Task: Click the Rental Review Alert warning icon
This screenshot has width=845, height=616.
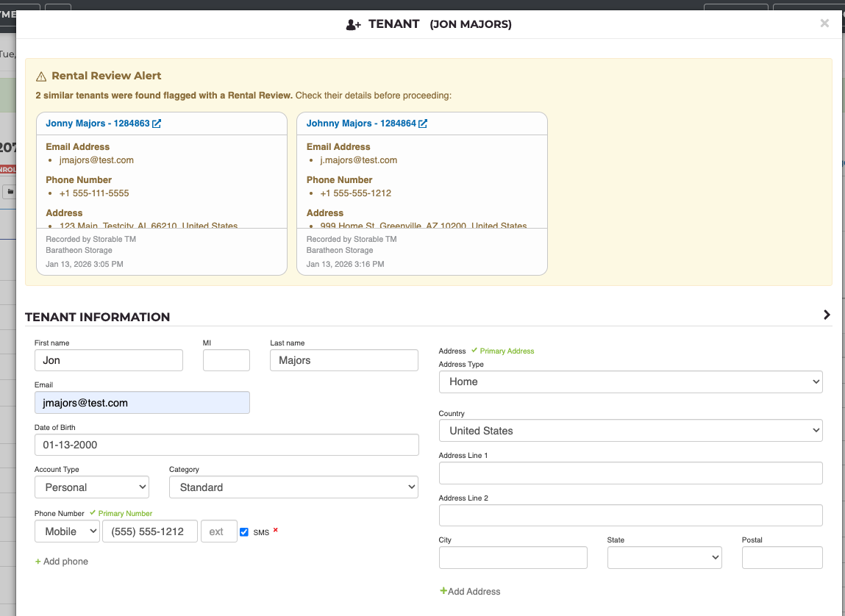Action: pos(41,76)
